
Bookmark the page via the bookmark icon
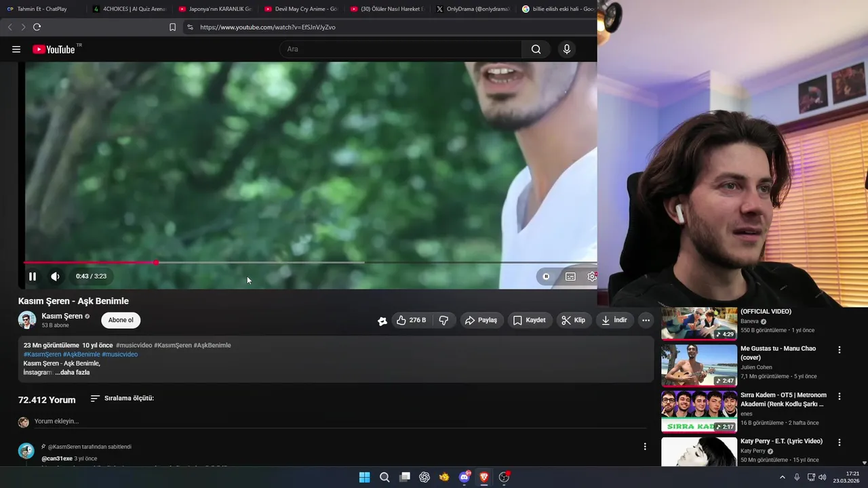coord(172,27)
